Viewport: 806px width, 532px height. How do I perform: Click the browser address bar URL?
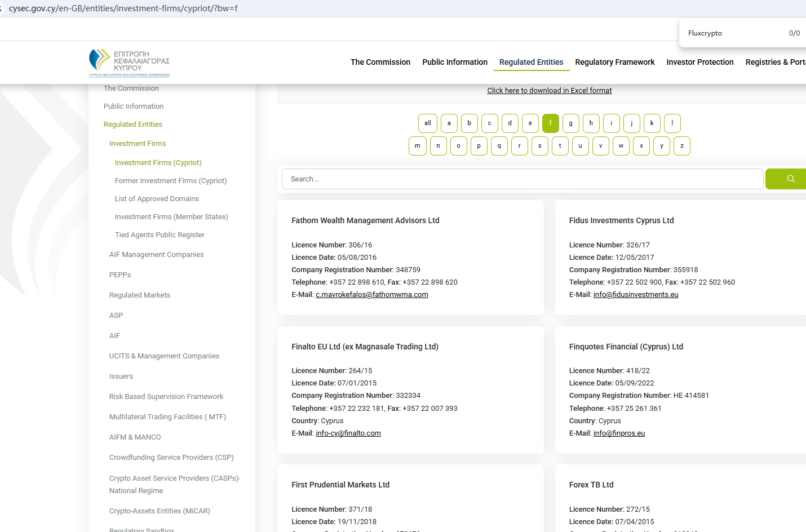[x=123, y=8]
